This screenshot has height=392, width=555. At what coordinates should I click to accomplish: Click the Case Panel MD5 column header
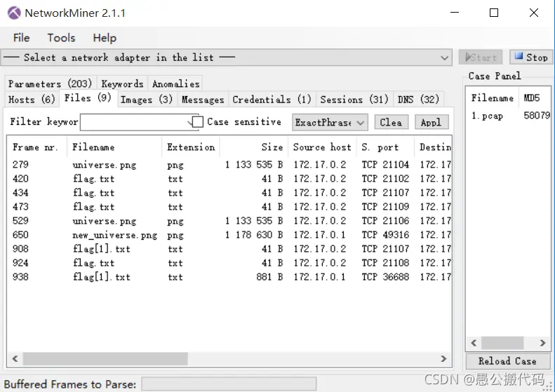coord(535,98)
